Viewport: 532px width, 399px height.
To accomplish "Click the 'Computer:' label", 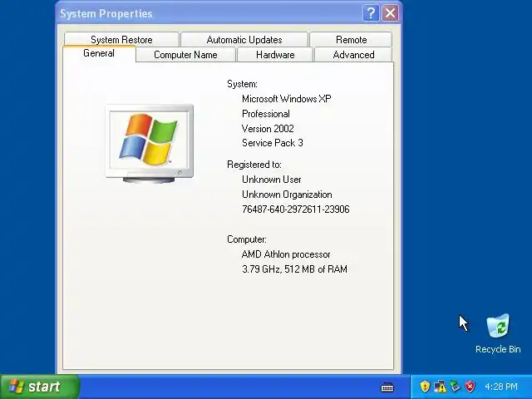I will click(247, 239).
